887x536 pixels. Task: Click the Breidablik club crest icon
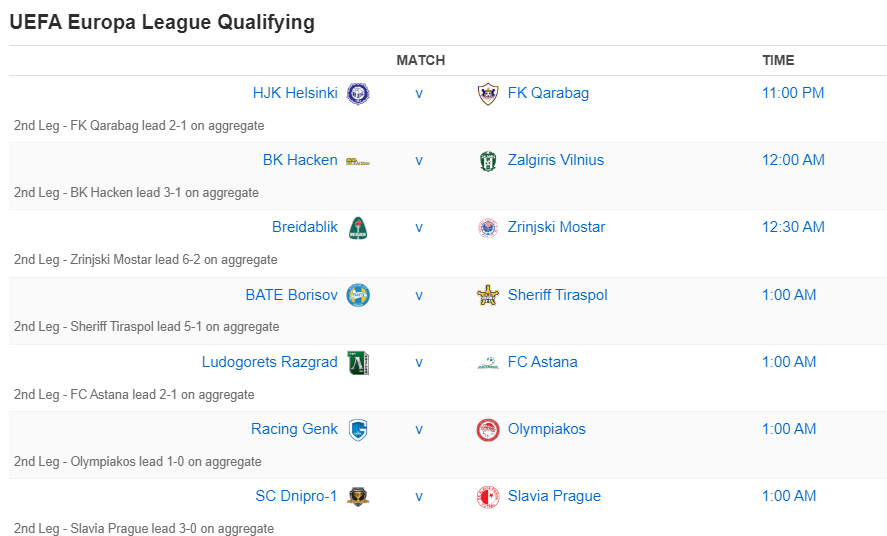coord(358,228)
